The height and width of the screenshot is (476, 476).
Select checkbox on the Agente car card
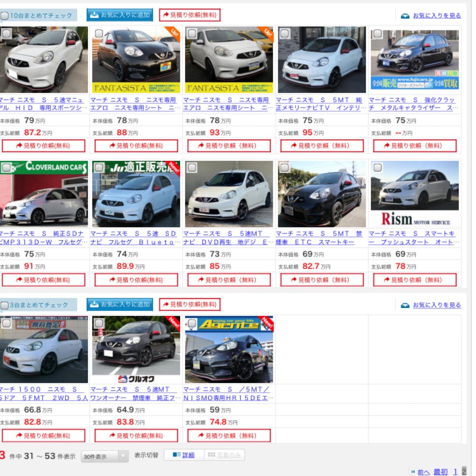tap(192, 323)
